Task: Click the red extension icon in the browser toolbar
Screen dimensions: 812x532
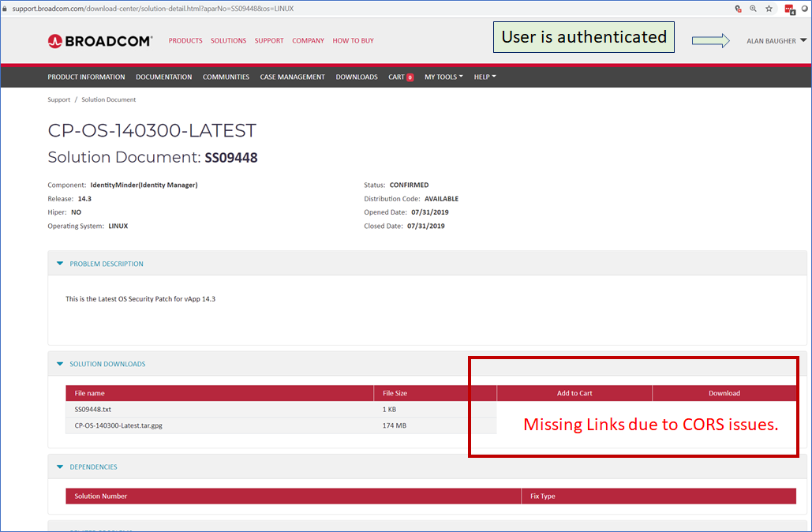Action: pyautogui.click(x=788, y=8)
